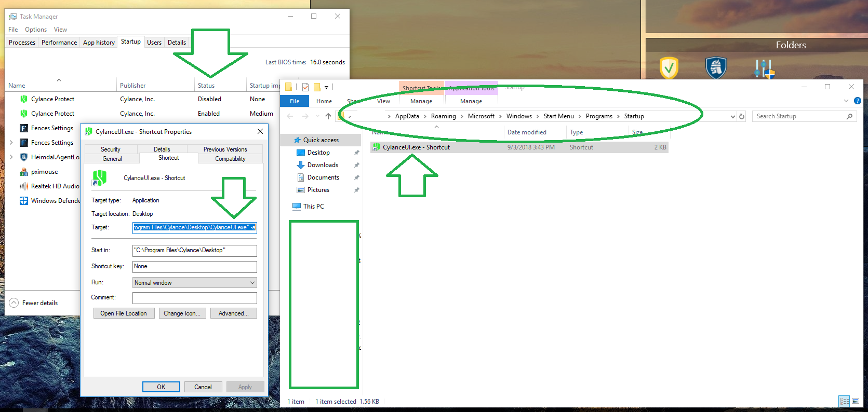Click the Cylance icon in the Disabled startup row

point(24,99)
